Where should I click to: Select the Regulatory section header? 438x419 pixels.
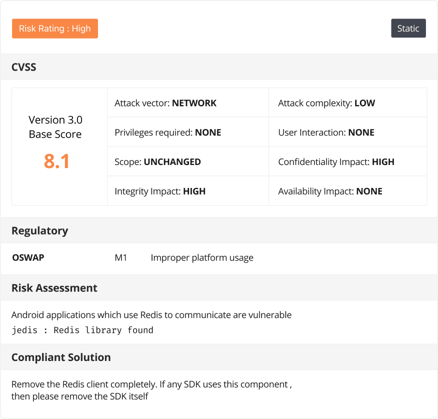pyautogui.click(x=219, y=231)
